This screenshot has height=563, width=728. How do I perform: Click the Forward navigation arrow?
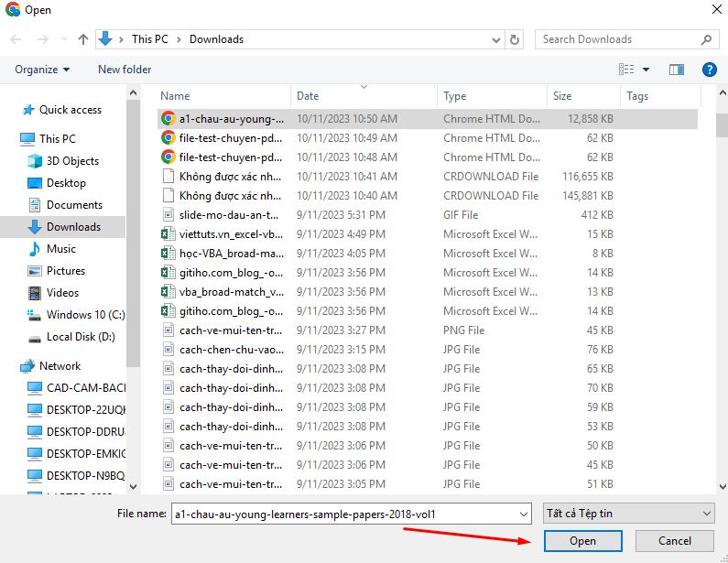[43, 39]
